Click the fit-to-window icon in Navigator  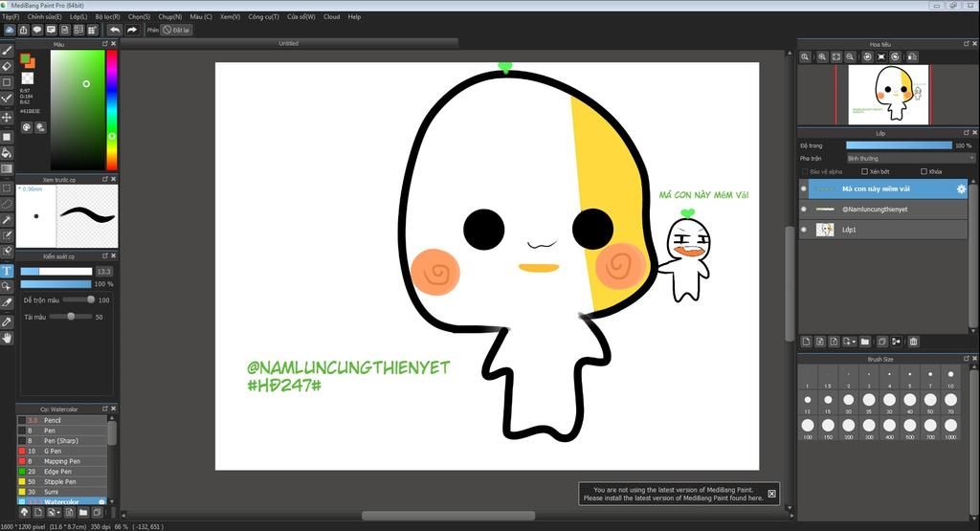[836, 56]
